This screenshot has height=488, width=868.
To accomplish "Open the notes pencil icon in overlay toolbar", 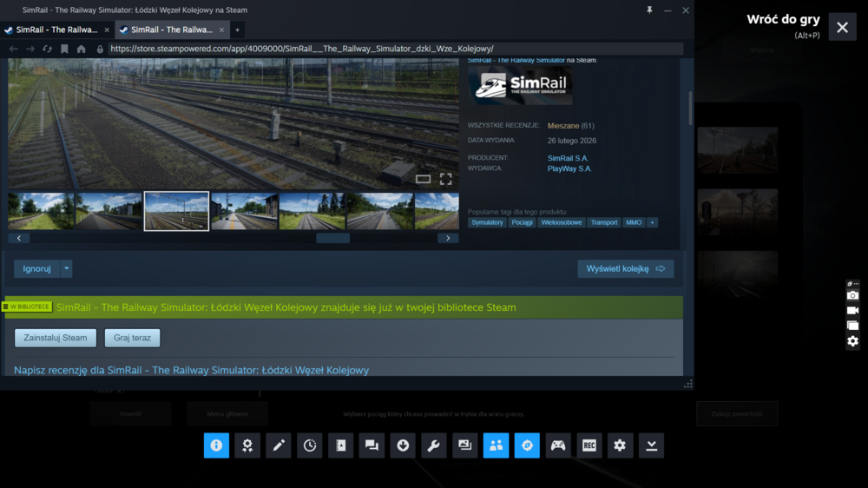I will click(x=279, y=445).
